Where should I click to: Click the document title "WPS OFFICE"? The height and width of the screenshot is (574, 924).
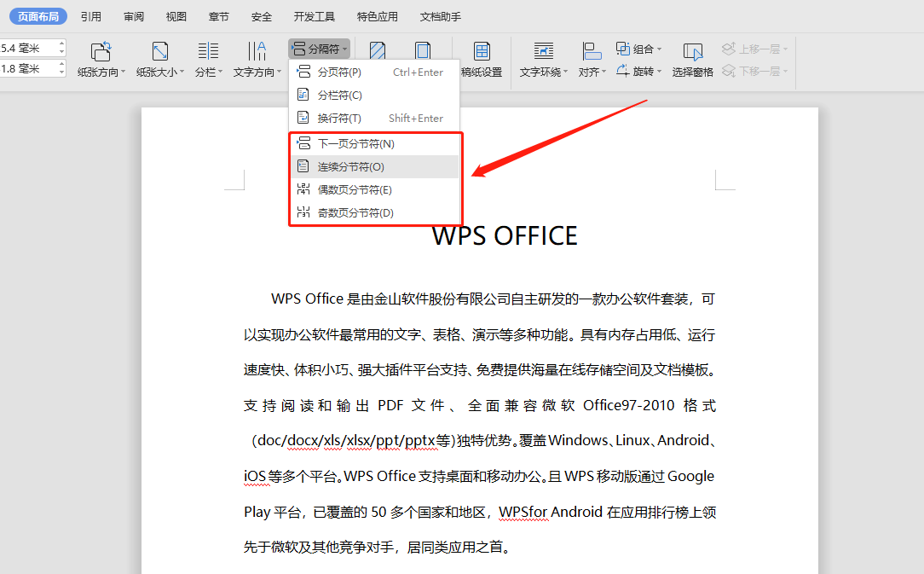click(505, 235)
